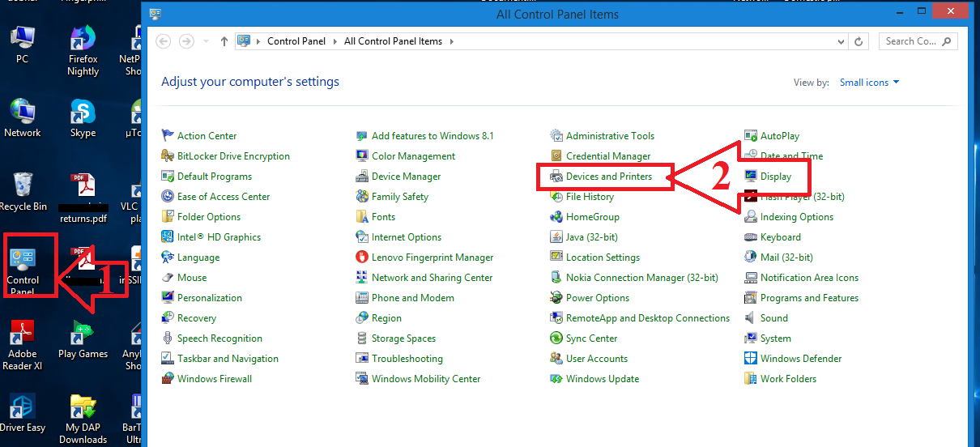
Task: Open the Power Options icon
Action: coord(556,298)
